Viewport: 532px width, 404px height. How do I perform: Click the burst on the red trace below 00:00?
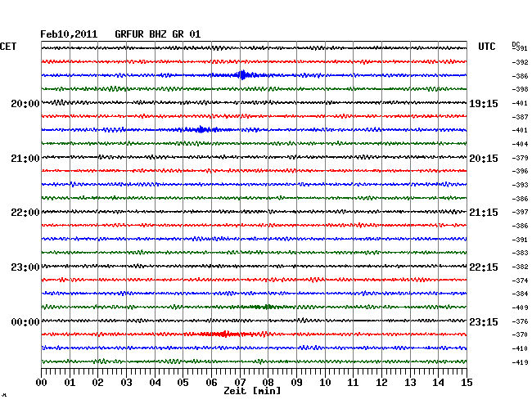[226, 334]
